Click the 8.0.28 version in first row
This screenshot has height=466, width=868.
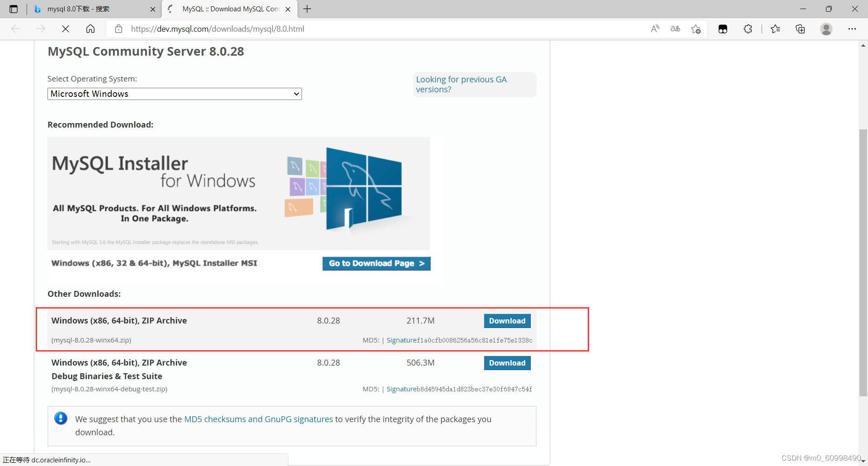pos(329,321)
